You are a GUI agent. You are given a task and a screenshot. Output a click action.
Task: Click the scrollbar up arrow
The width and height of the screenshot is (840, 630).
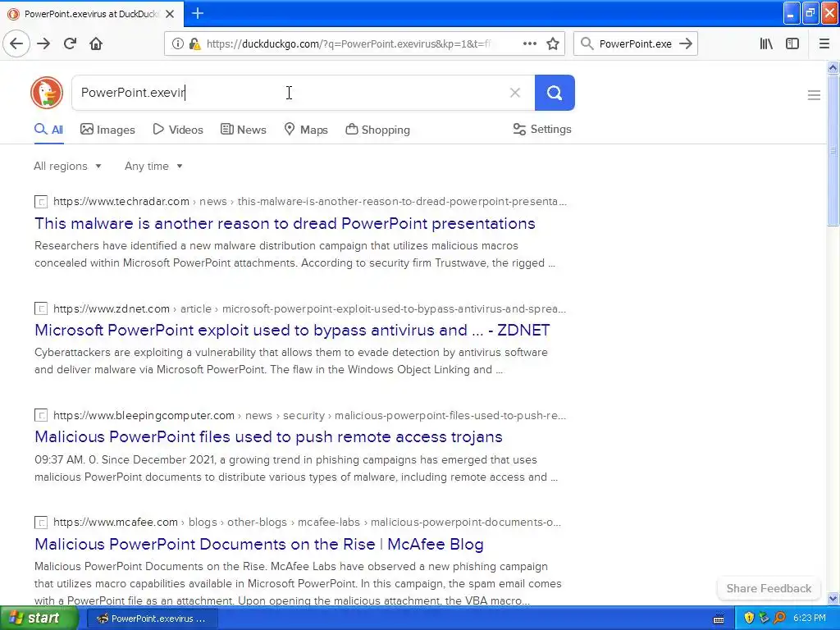(833, 67)
